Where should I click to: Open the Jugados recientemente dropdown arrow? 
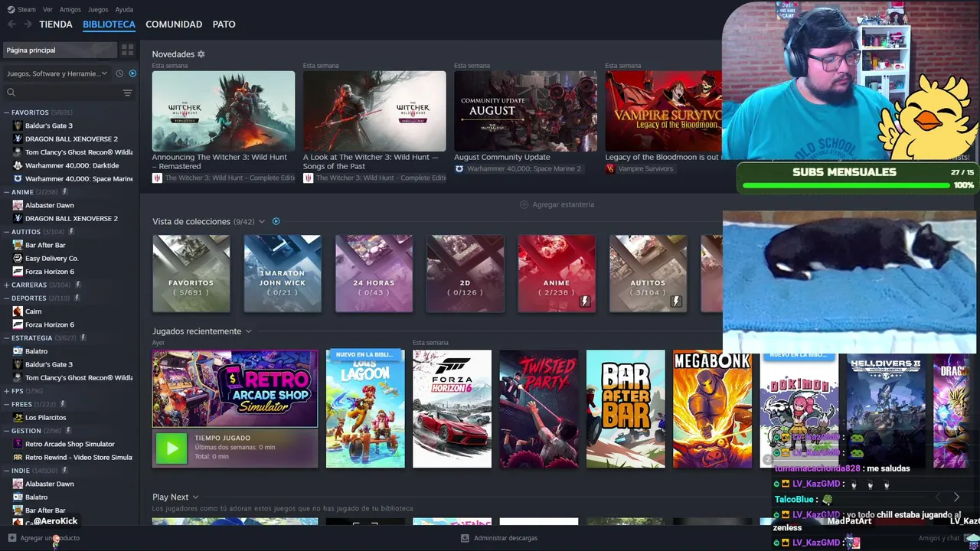[248, 331]
